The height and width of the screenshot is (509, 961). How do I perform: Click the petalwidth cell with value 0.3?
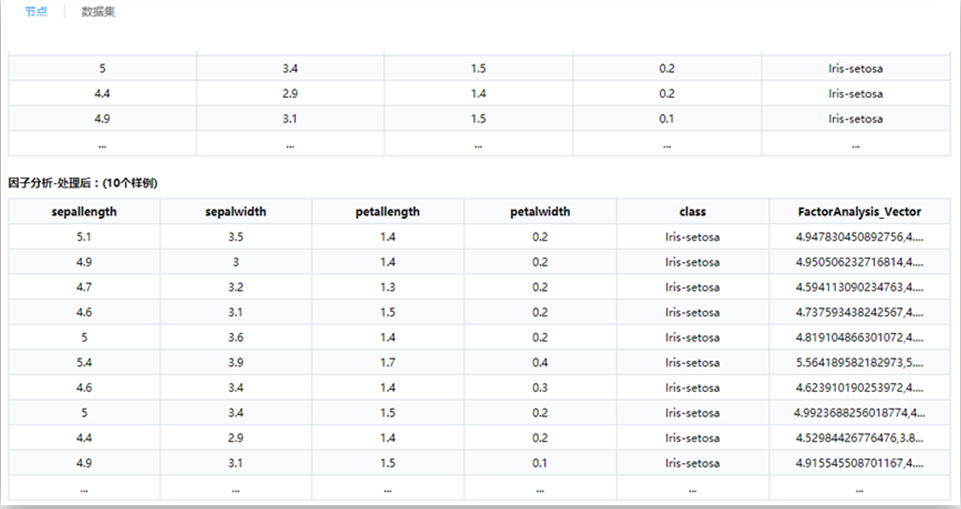pyautogui.click(x=540, y=388)
